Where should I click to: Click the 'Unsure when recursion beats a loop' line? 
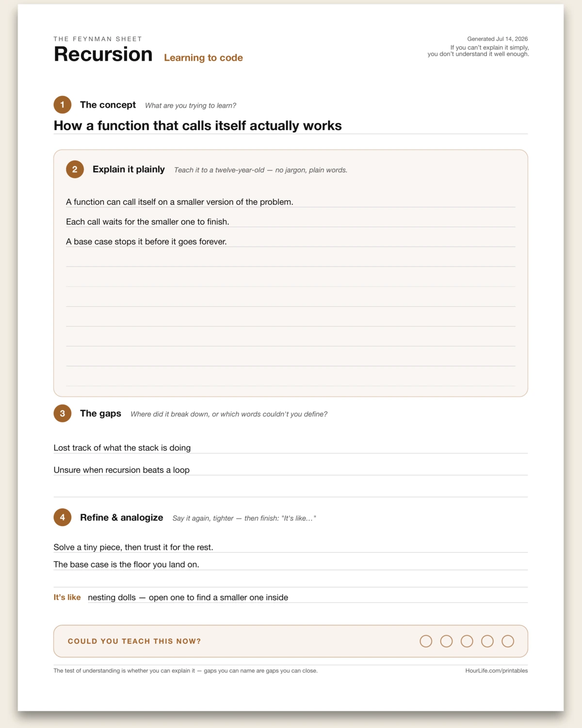(291, 470)
